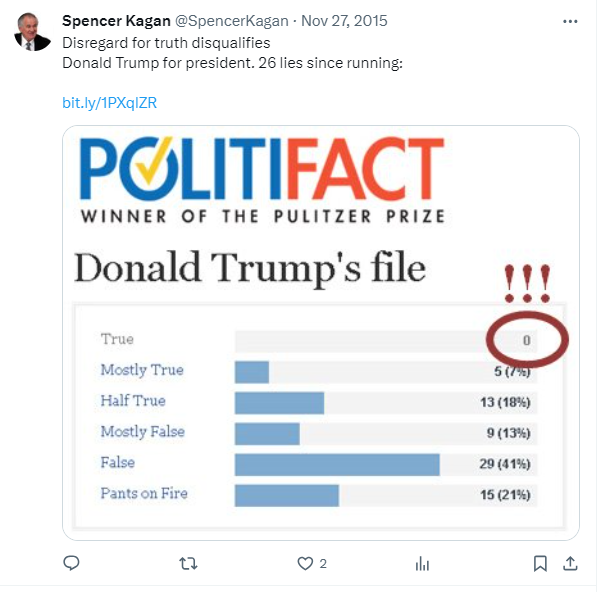Open the view analytics bar chart icon
Screen dimensions: 610x592
[x=423, y=563]
